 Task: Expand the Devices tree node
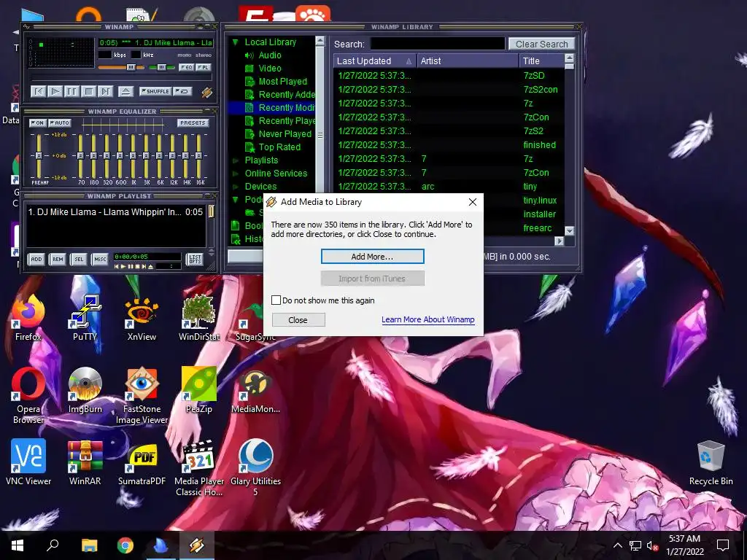pyautogui.click(x=235, y=187)
